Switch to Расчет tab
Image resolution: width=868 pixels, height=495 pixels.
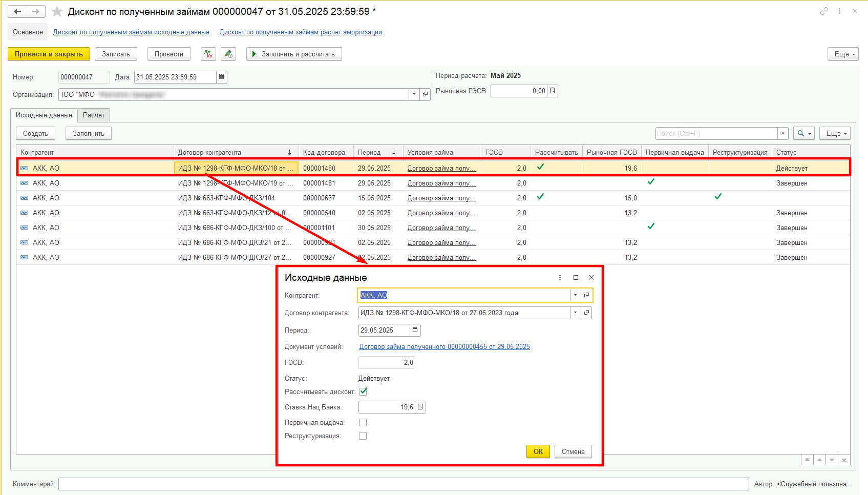(x=94, y=115)
